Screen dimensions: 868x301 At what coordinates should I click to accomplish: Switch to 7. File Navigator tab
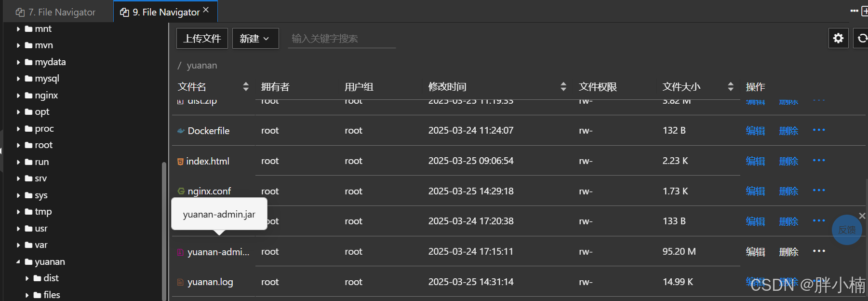tap(55, 12)
